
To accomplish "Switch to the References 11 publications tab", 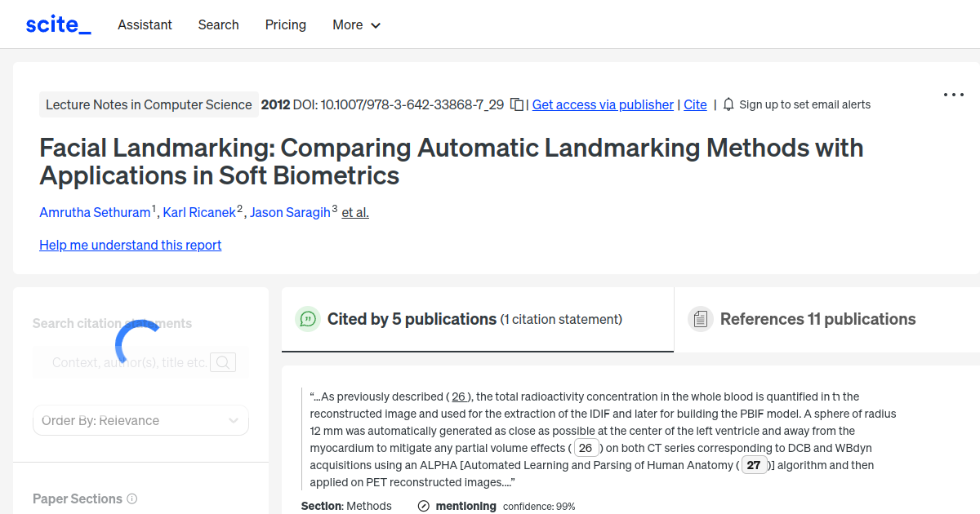I will click(x=817, y=319).
